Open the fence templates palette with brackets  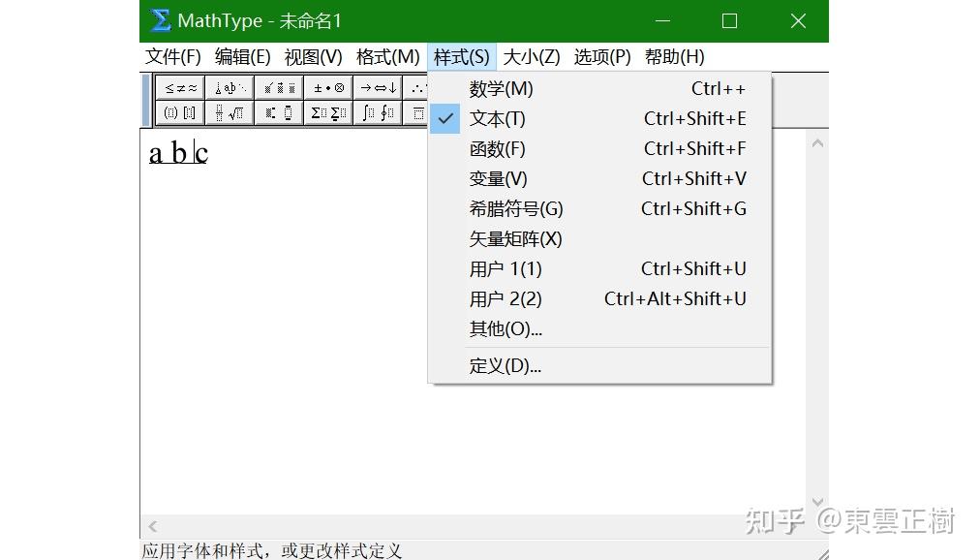[x=180, y=113]
